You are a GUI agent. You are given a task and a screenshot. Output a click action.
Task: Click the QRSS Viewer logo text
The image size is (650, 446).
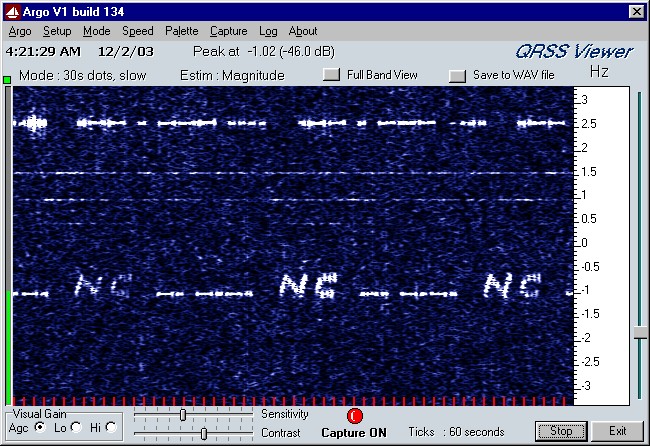(574, 52)
